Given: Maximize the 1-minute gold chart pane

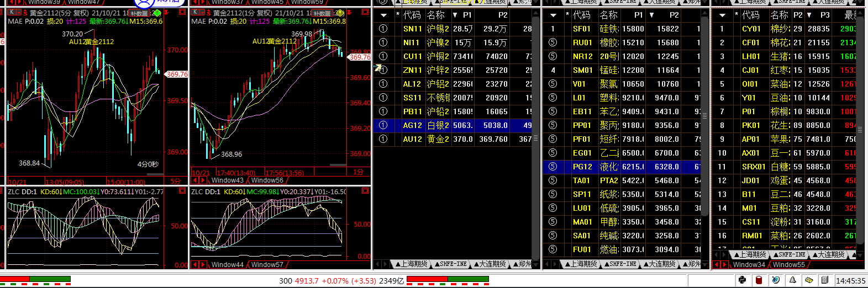Looking at the screenshot, I should pos(365,12).
